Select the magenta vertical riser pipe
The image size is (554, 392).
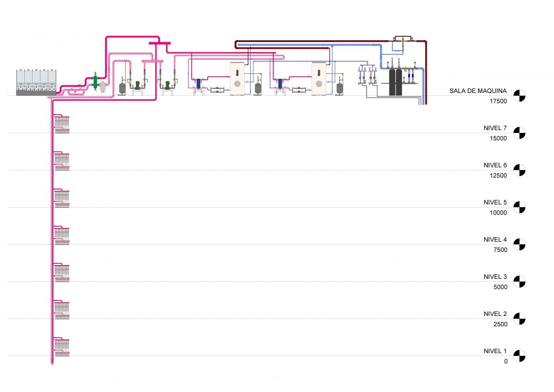pos(52,230)
